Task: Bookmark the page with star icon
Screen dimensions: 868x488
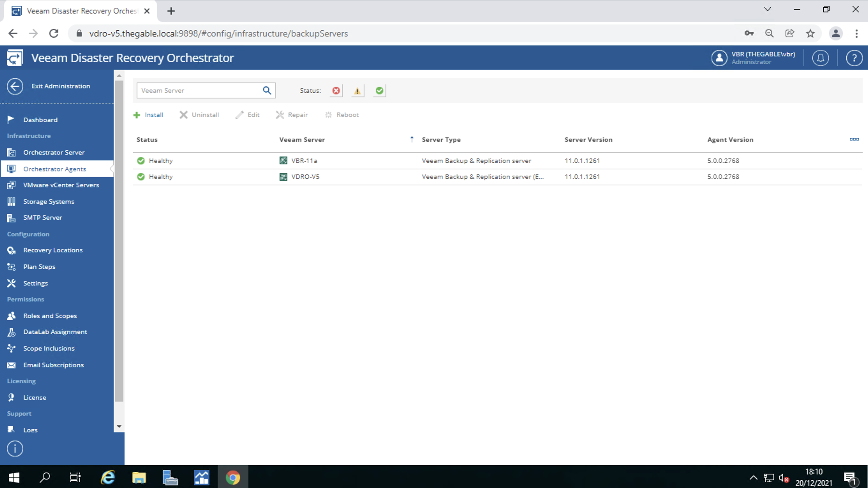Action: click(x=810, y=34)
